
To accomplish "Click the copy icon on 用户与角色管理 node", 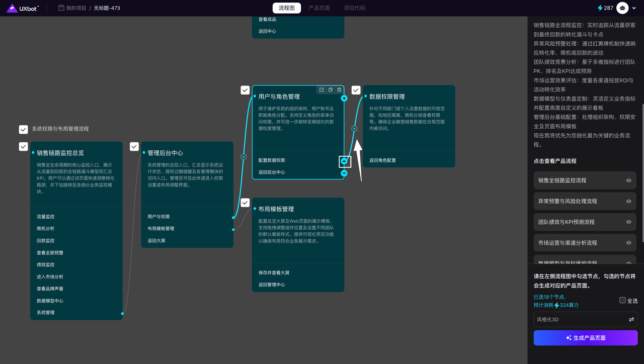I will [x=331, y=90].
